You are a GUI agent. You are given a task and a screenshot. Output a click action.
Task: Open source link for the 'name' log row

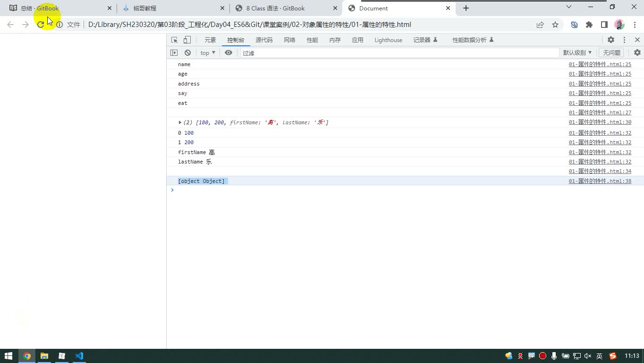[x=600, y=64]
